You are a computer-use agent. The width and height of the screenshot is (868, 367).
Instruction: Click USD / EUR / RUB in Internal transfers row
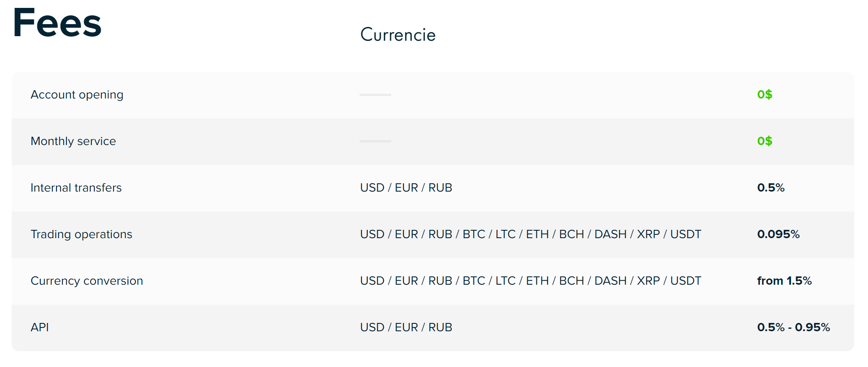coord(406,188)
